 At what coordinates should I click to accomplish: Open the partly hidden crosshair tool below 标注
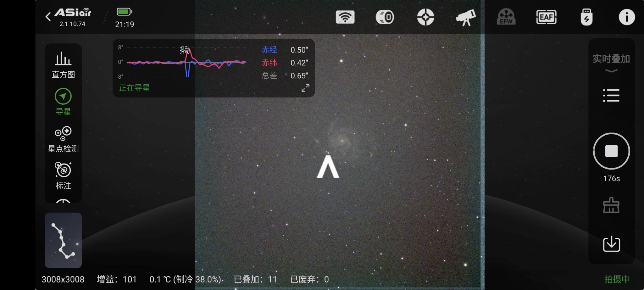click(x=63, y=201)
